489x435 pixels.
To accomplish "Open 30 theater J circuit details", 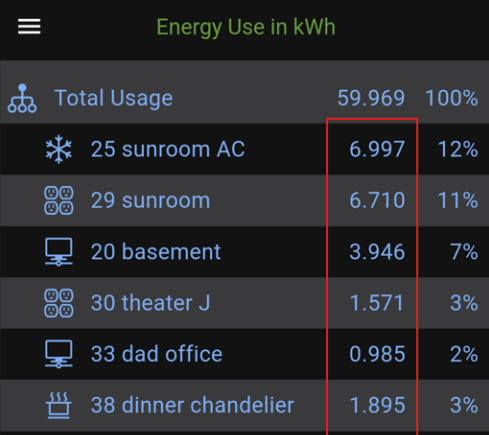I will [244, 303].
